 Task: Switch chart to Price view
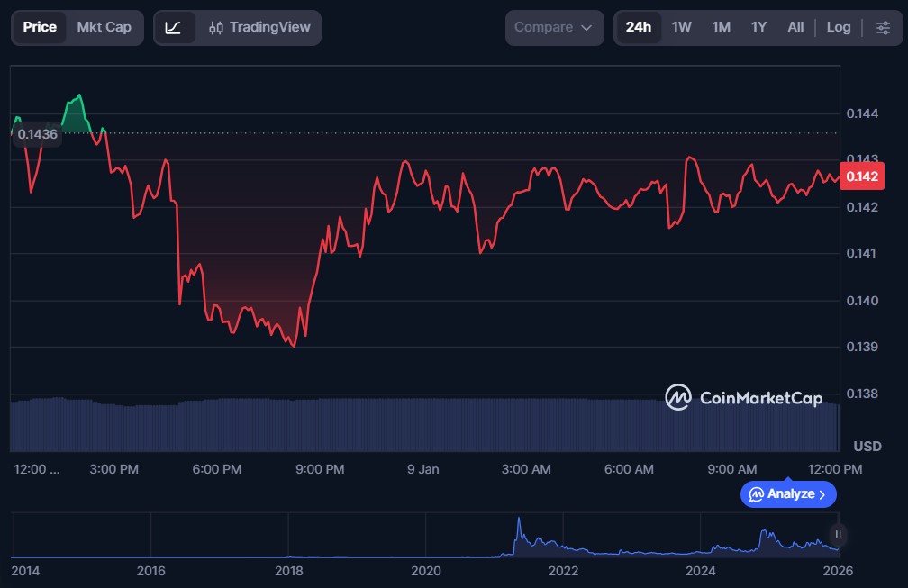(40, 27)
